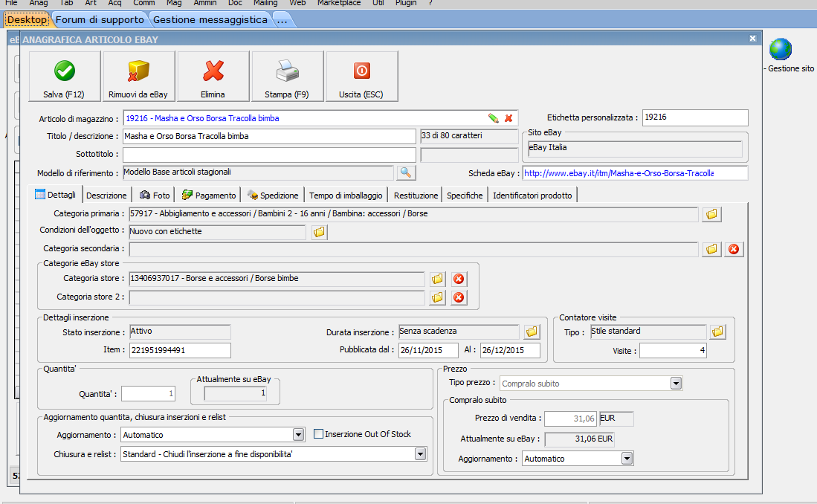Screen dimensions: 817x504
Task: Click Titolo / descrizione input field
Action: coord(269,137)
